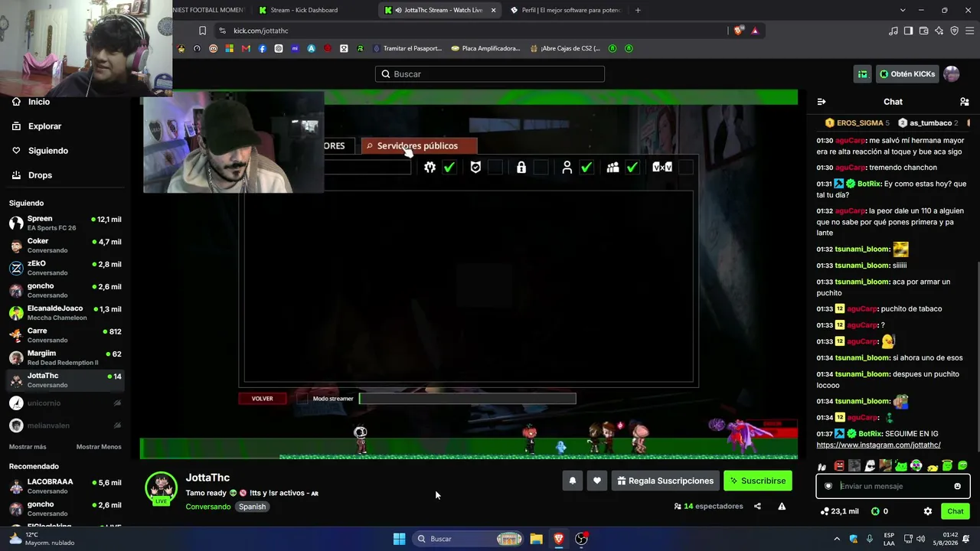Focus the Enviar un mensaje chat input
The image size is (980, 551).
pos(893,486)
